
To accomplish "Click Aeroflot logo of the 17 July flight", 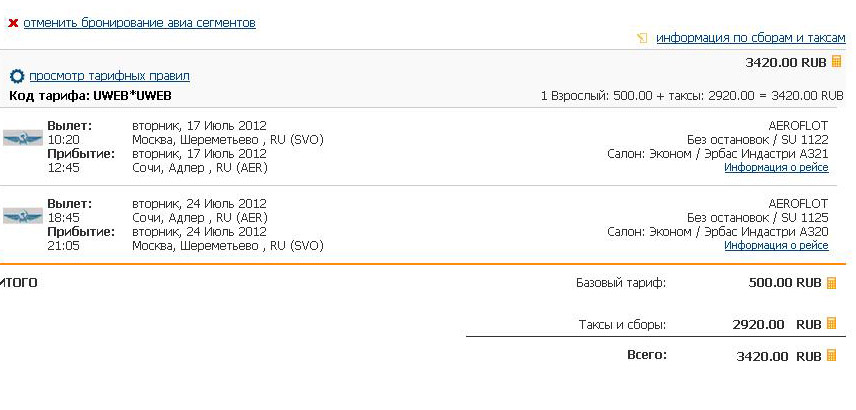I will (x=23, y=138).
